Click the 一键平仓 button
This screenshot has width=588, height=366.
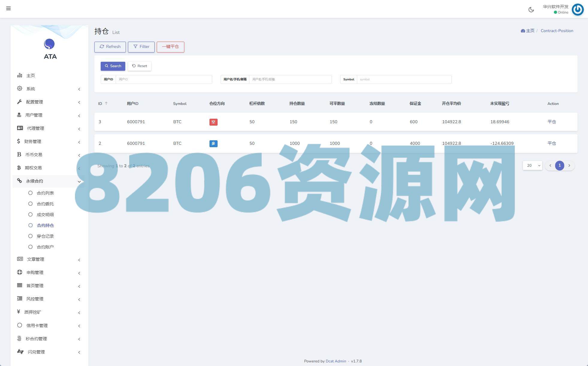[170, 47]
